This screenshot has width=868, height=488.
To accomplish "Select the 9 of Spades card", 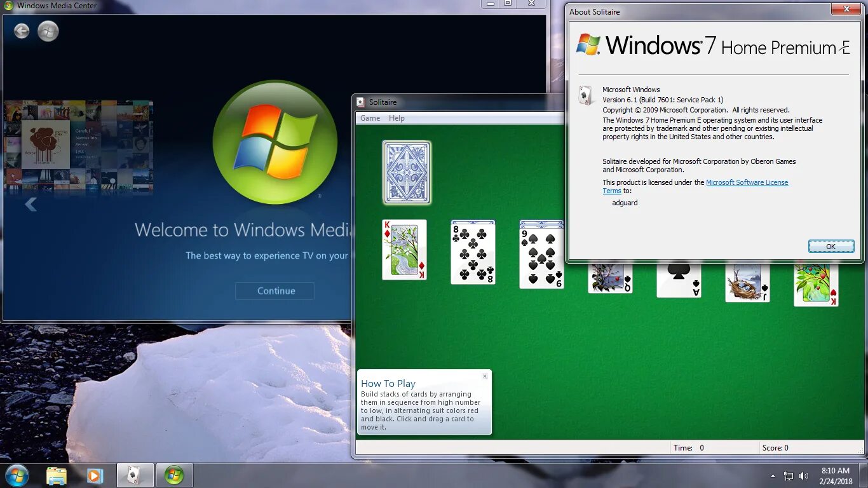I will tap(541, 259).
